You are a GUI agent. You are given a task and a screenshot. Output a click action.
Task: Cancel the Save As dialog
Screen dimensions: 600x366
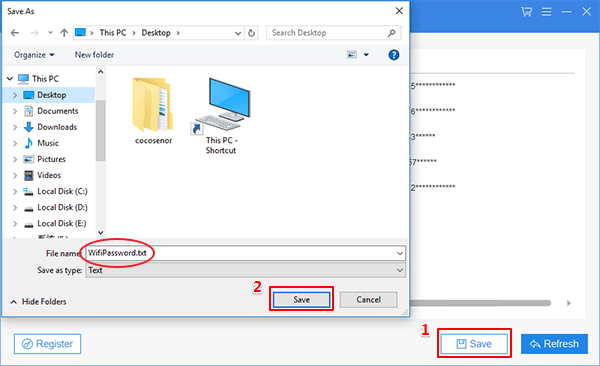click(368, 299)
